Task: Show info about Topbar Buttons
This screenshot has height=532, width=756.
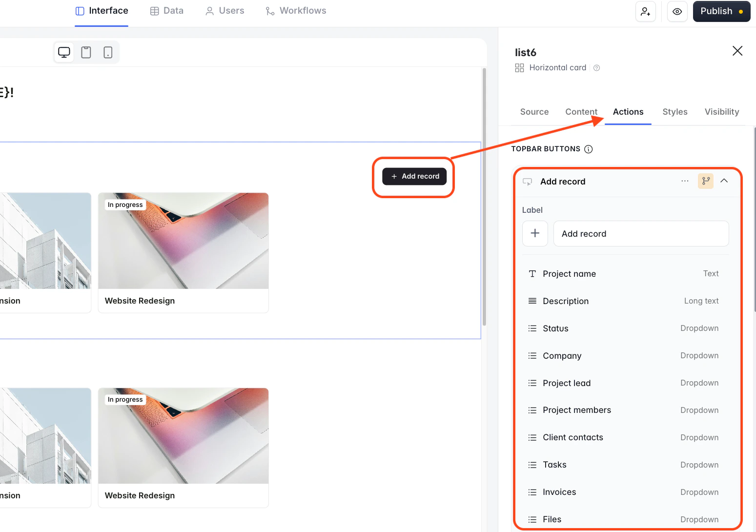Action: point(589,149)
